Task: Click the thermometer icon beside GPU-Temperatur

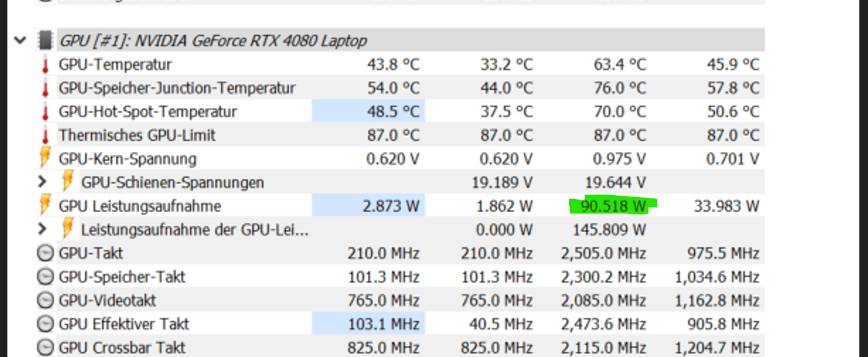Action: click(45, 65)
